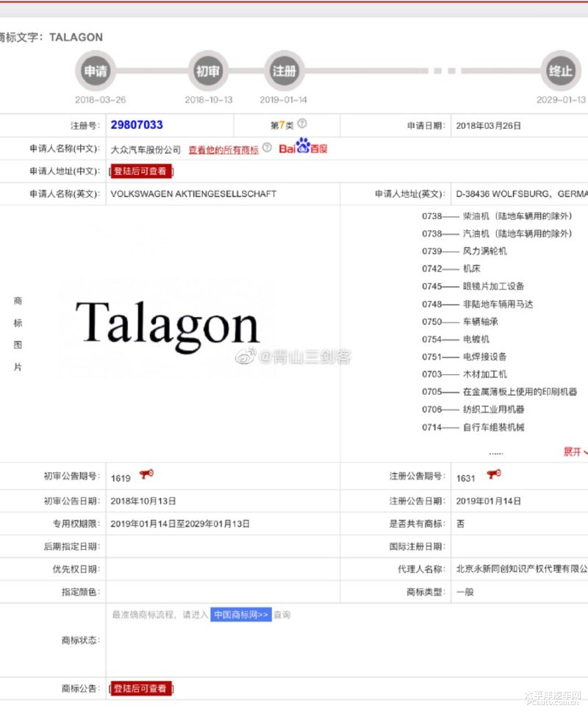
Task: Open registration number 29807033
Action: click(x=137, y=125)
